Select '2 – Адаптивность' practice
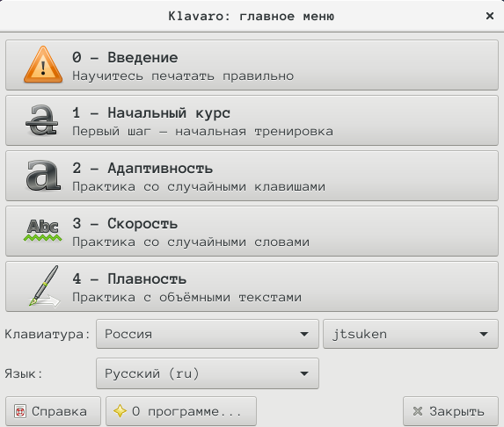The width and height of the screenshot is (504, 427). [x=252, y=176]
